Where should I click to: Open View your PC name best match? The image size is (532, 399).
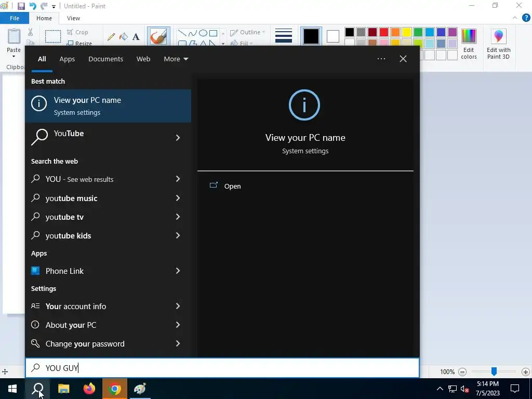(108, 106)
